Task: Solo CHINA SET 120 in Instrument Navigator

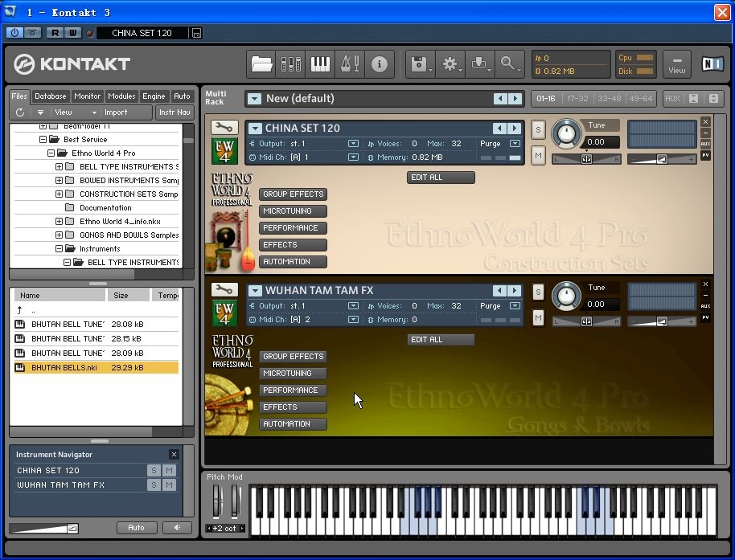Action: [x=154, y=470]
